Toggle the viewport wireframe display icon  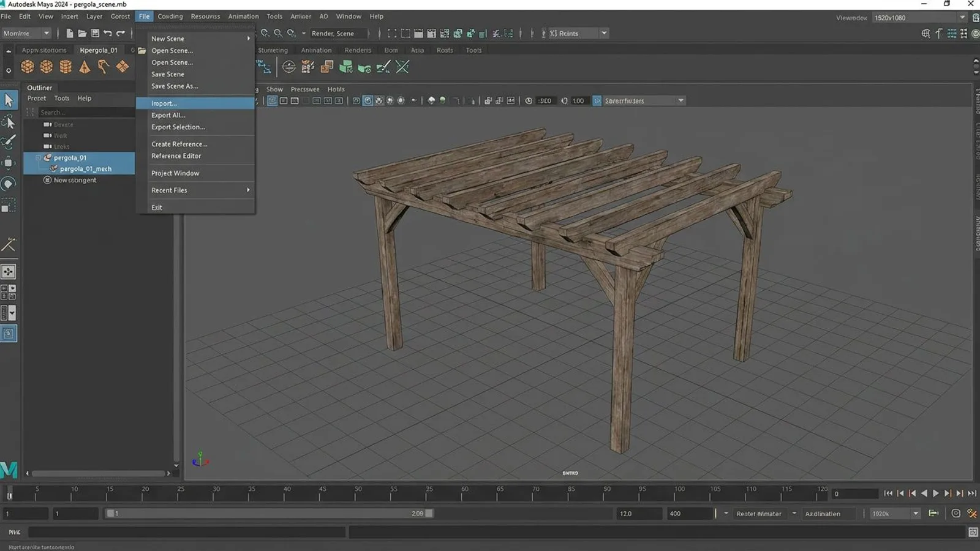272,101
